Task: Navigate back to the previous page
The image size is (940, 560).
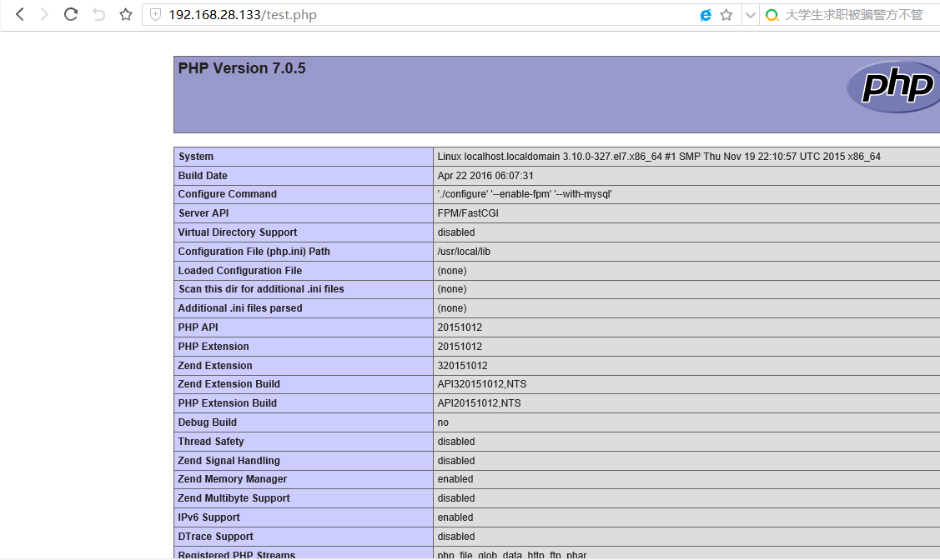Action: pyautogui.click(x=18, y=14)
